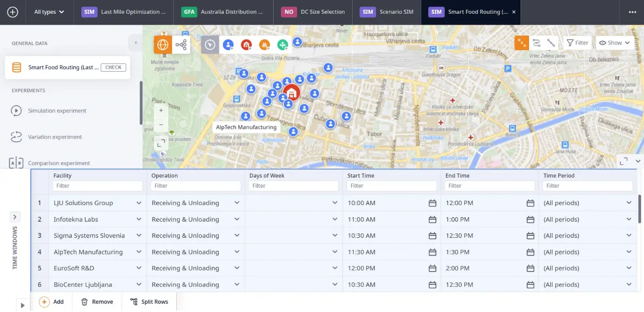The height and width of the screenshot is (312, 644).
Task: Switch to Australia Distribution GFA tab
Action: coord(223,12)
